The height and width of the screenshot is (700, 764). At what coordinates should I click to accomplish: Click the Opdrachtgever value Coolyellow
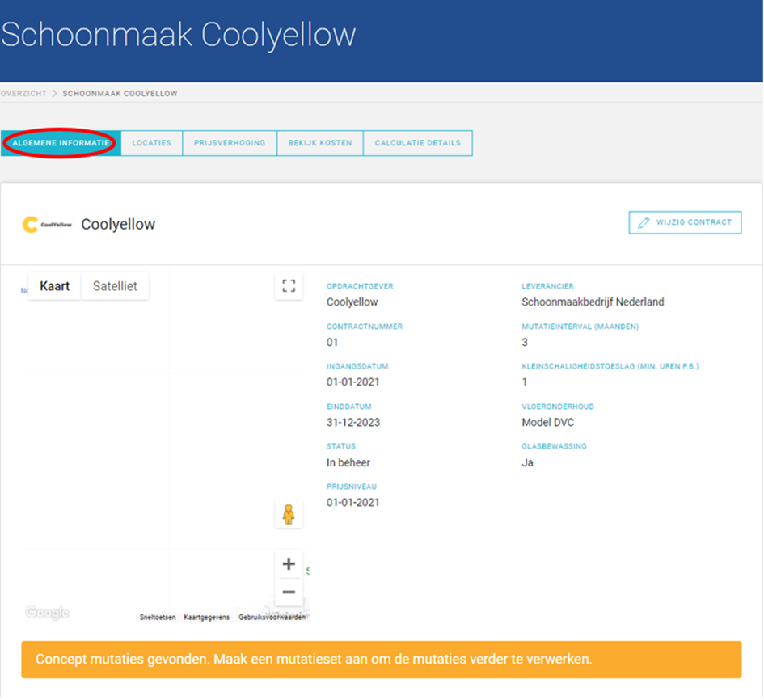(x=352, y=302)
